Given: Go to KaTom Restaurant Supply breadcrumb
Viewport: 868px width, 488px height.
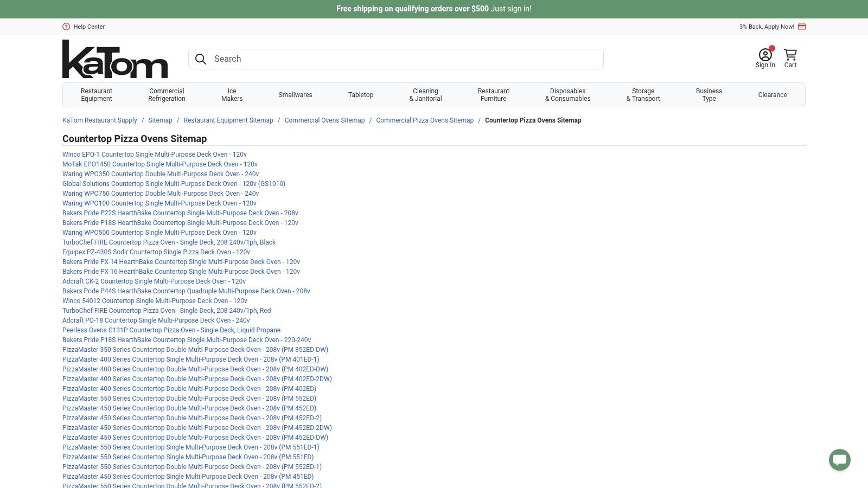Looking at the screenshot, I should coord(100,120).
